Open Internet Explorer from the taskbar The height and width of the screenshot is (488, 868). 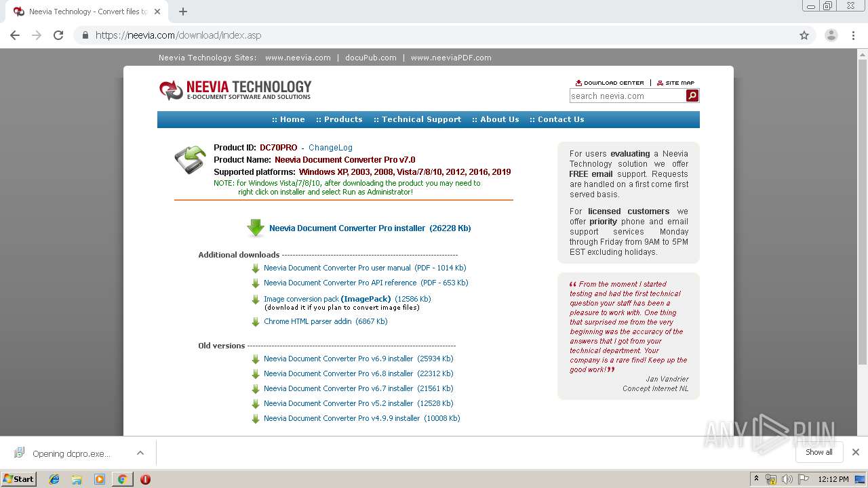click(54, 479)
